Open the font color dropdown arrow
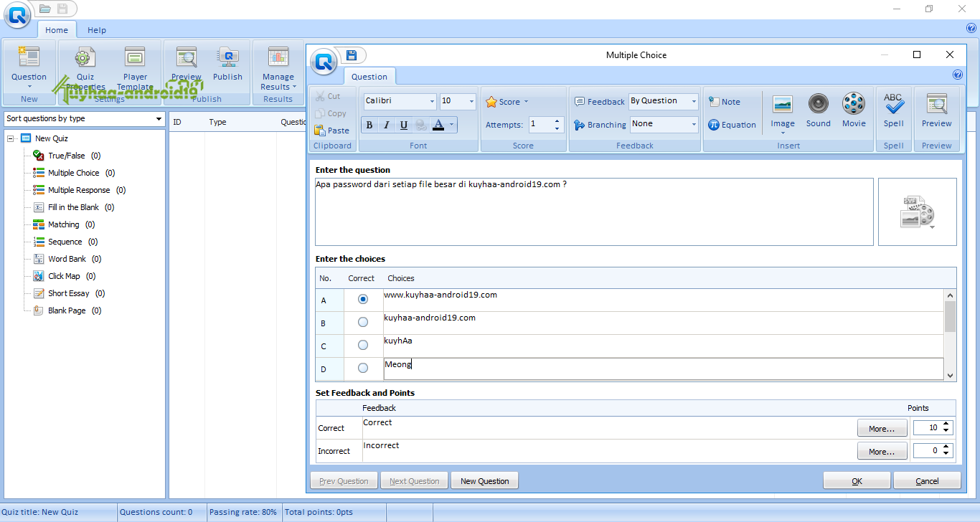The image size is (980, 522). pyautogui.click(x=452, y=125)
